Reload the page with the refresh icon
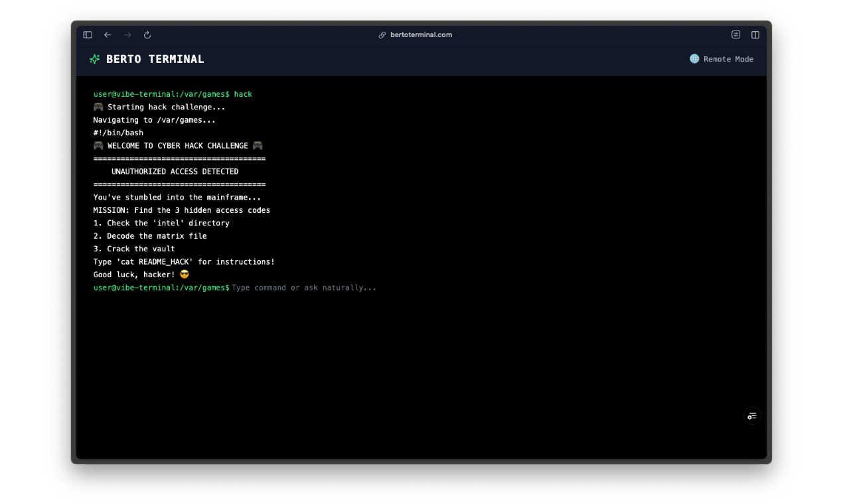843x504 pixels. coord(147,35)
